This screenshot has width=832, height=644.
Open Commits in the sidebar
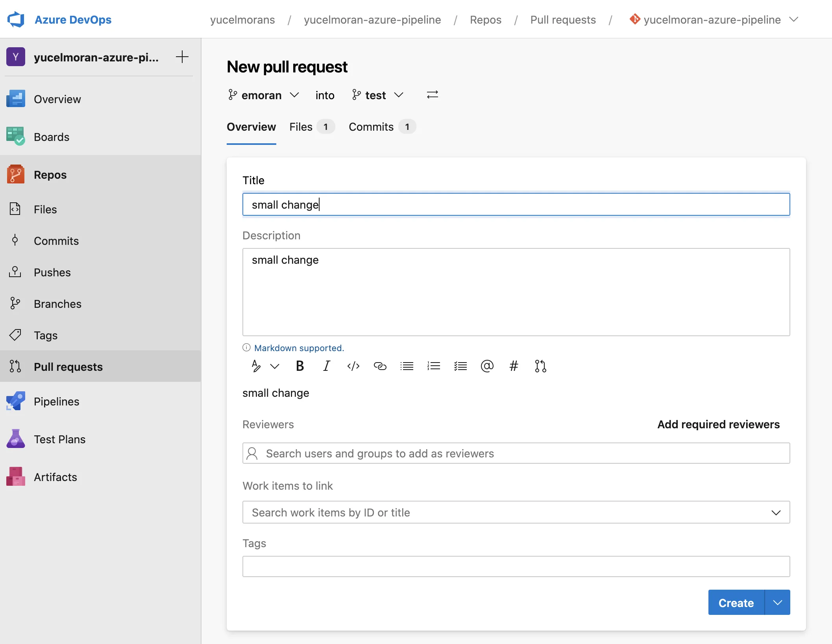point(56,241)
